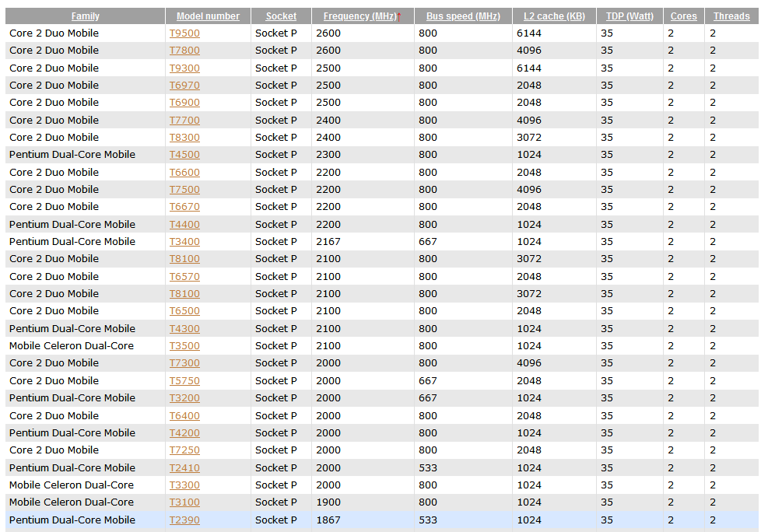761x532 pixels.
Task: Open the T7500 model link
Action: [184, 190]
